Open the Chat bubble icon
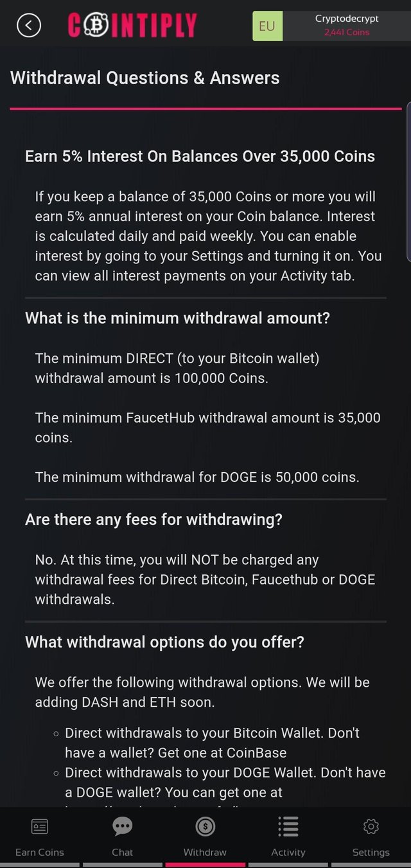Image resolution: width=411 pixels, height=868 pixels. pos(122,826)
